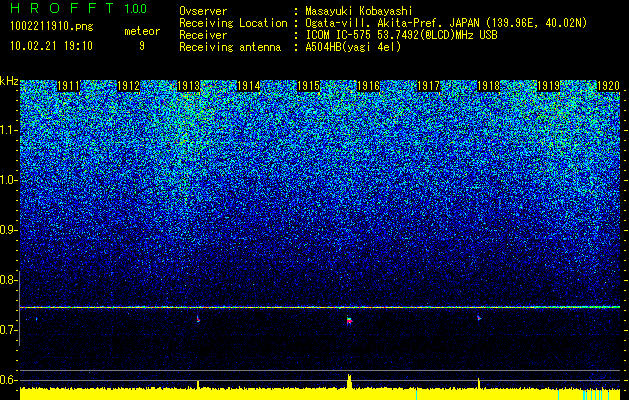The height and width of the screenshot is (400, 629).
Task: Click the 'meteor' label above count
Action: click(142, 31)
